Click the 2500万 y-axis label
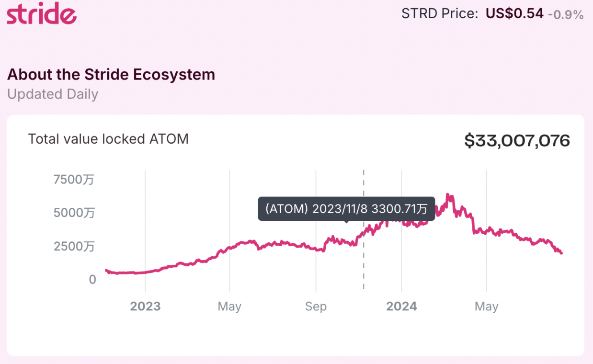Image resolution: width=593 pixels, height=364 pixels. [x=74, y=246]
